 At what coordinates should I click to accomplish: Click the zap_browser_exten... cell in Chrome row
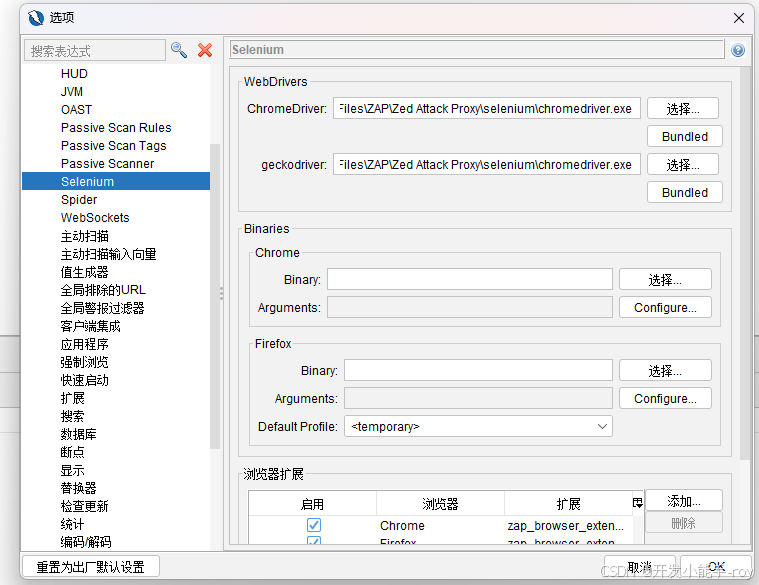566,525
